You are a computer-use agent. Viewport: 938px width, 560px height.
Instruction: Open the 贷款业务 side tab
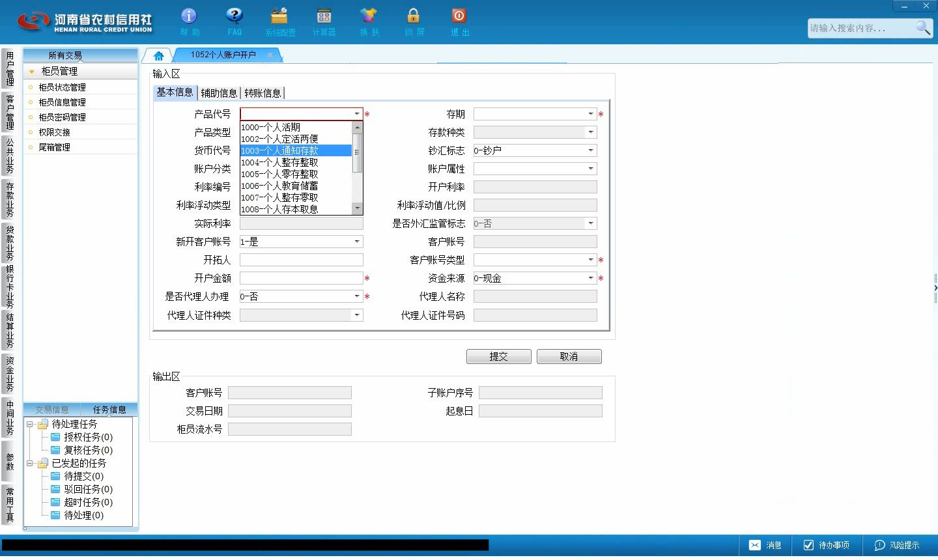point(10,243)
